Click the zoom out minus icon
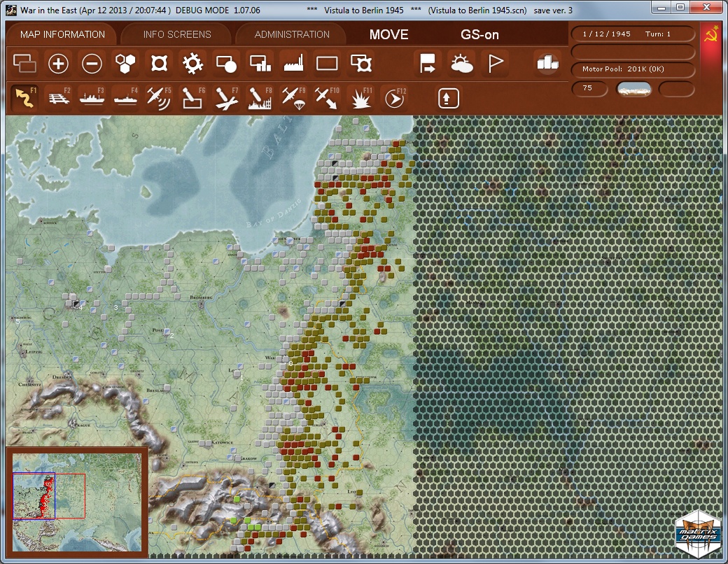The image size is (728, 564). click(92, 64)
